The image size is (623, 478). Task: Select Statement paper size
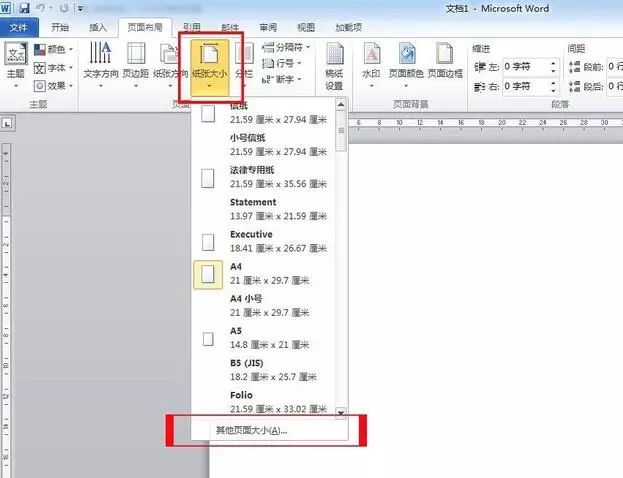263,209
